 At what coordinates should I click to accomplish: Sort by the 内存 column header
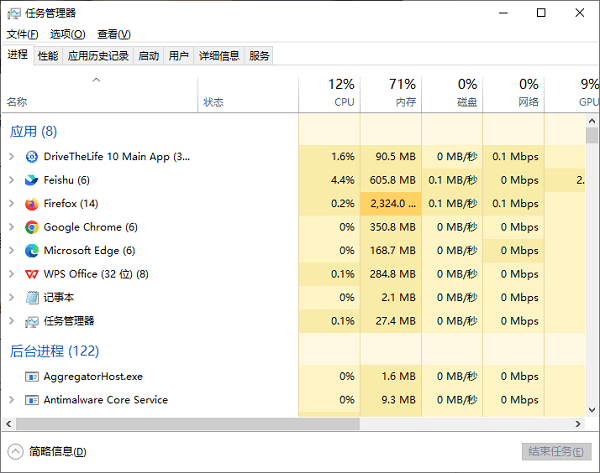[391, 95]
